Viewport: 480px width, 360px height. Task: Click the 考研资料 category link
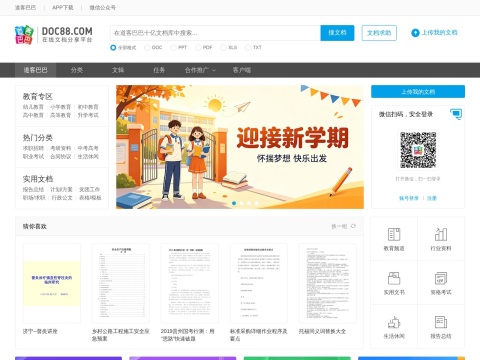pos(60,148)
